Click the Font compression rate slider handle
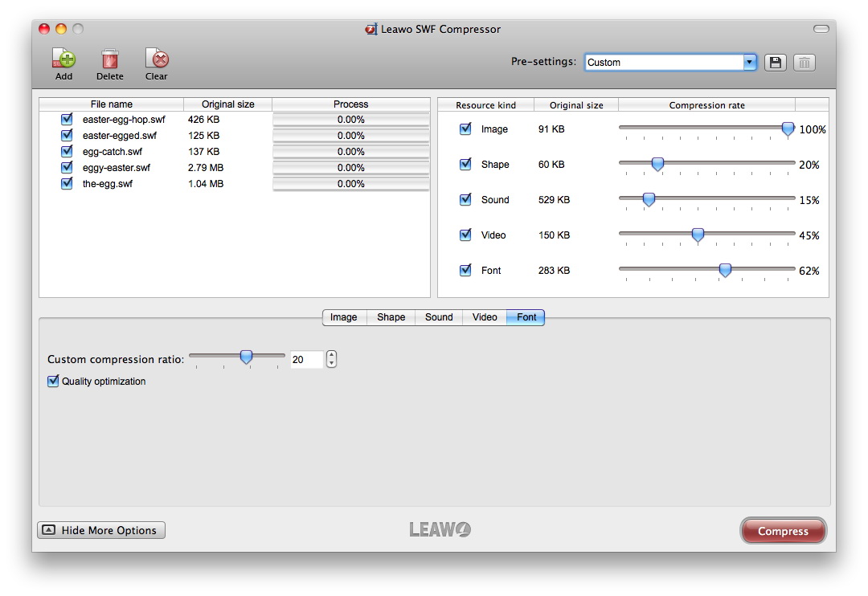Screen dimensions: 868x596 pyautogui.click(x=725, y=271)
